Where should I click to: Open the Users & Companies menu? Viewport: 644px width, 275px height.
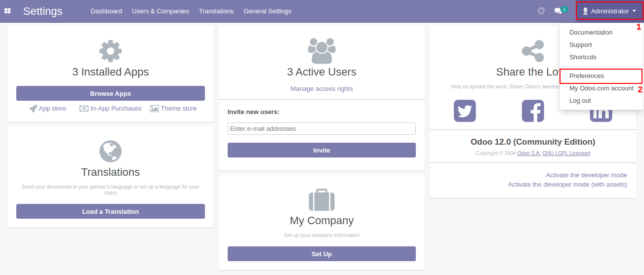161,11
